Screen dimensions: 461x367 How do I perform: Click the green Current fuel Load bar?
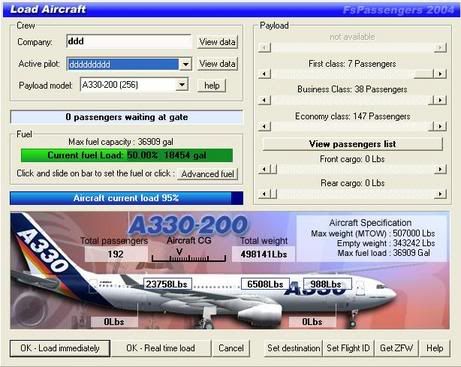127,155
